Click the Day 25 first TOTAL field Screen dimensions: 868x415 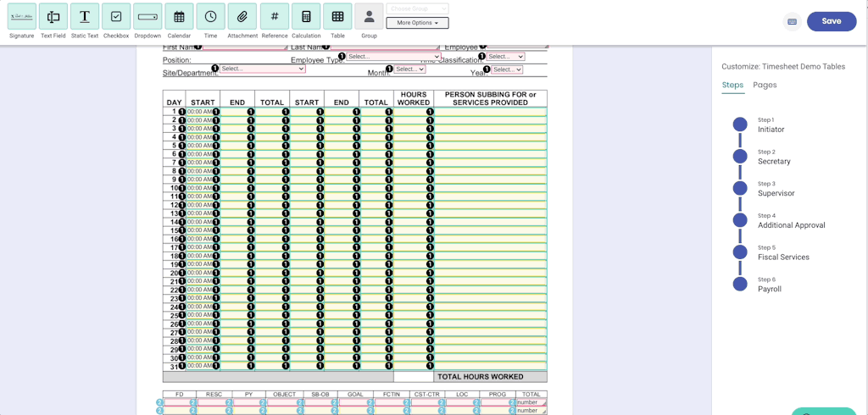click(x=272, y=315)
